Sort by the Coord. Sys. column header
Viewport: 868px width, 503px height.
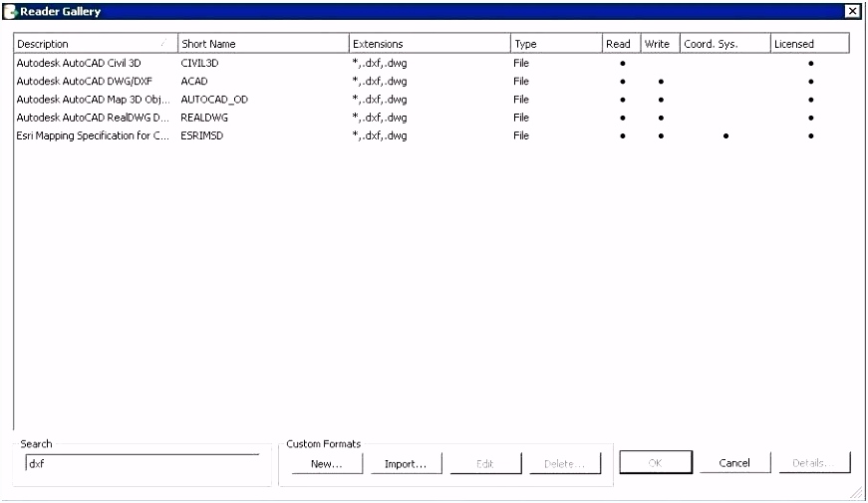coord(725,44)
